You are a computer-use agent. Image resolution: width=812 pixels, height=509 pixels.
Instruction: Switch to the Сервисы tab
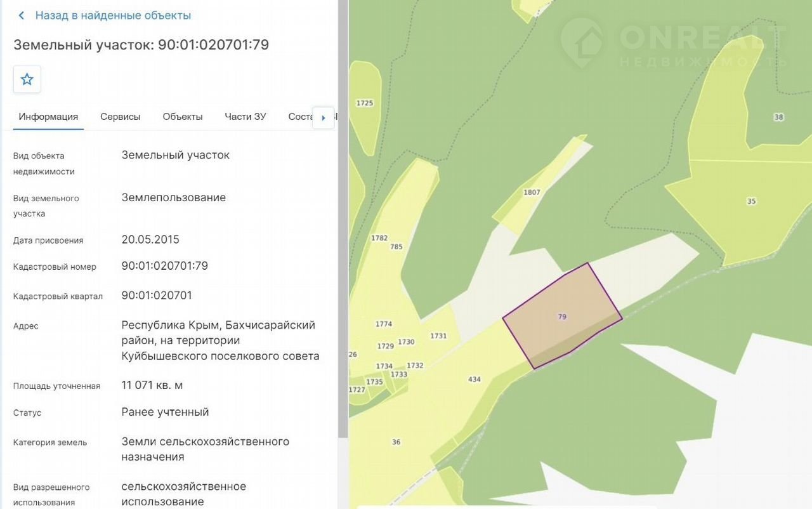pyautogui.click(x=121, y=117)
